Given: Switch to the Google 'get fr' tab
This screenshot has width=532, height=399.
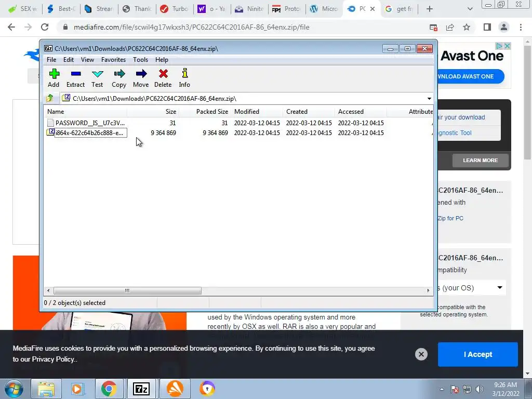Looking at the screenshot, I should 400,9.
